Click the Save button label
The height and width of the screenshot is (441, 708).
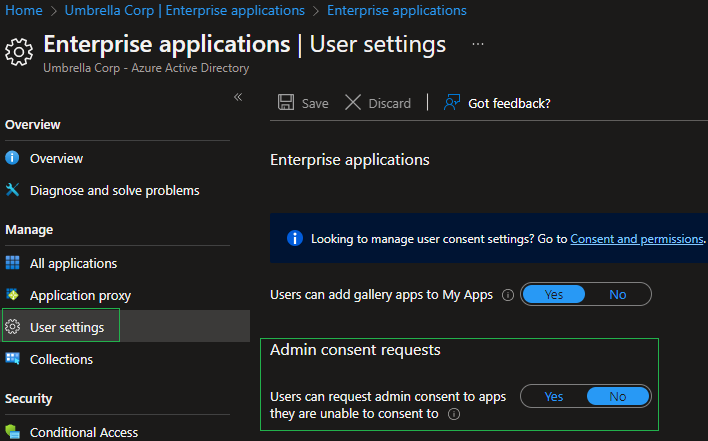[315, 103]
